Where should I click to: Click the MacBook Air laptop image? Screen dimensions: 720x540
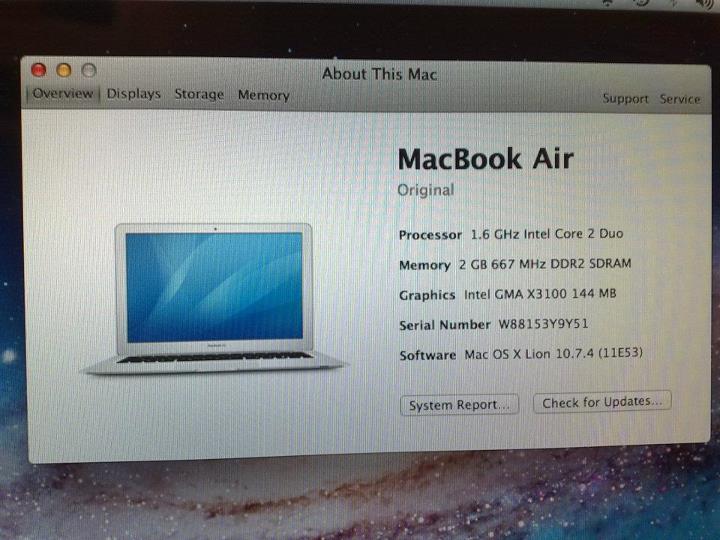pyautogui.click(x=214, y=299)
